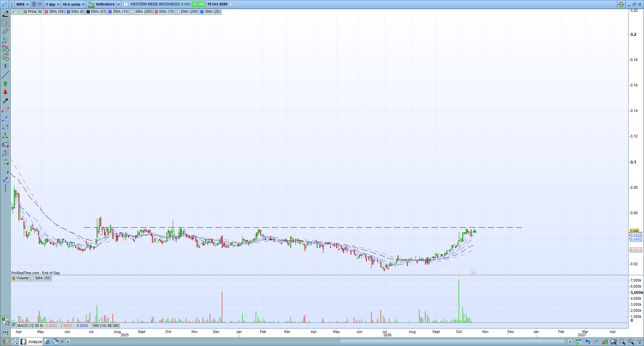Switch to weekly W timeframe button

40,4
